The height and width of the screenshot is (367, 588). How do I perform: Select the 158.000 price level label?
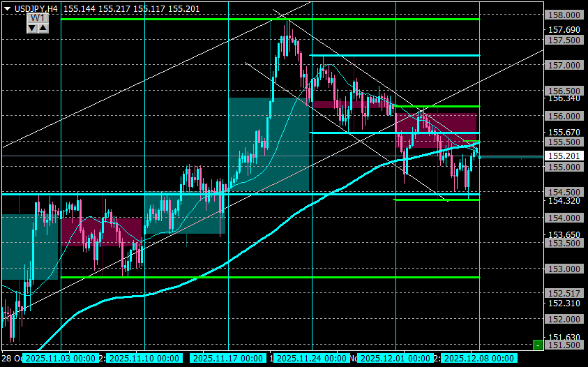564,15
